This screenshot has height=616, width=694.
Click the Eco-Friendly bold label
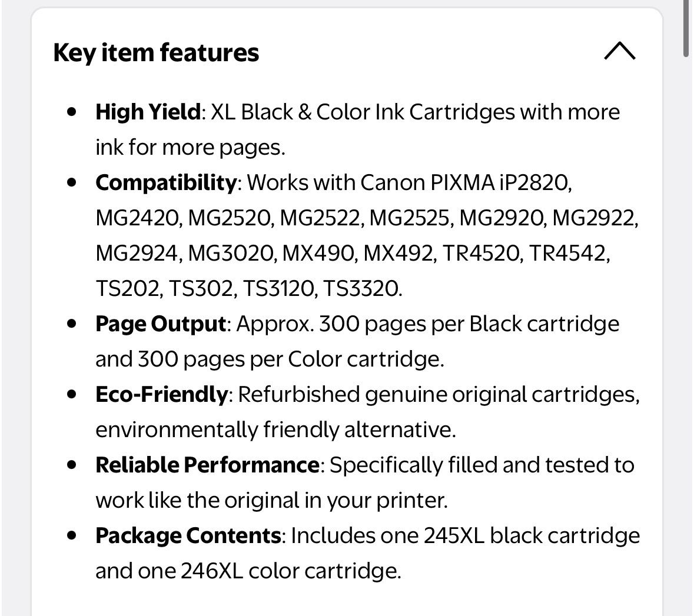click(161, 394)
